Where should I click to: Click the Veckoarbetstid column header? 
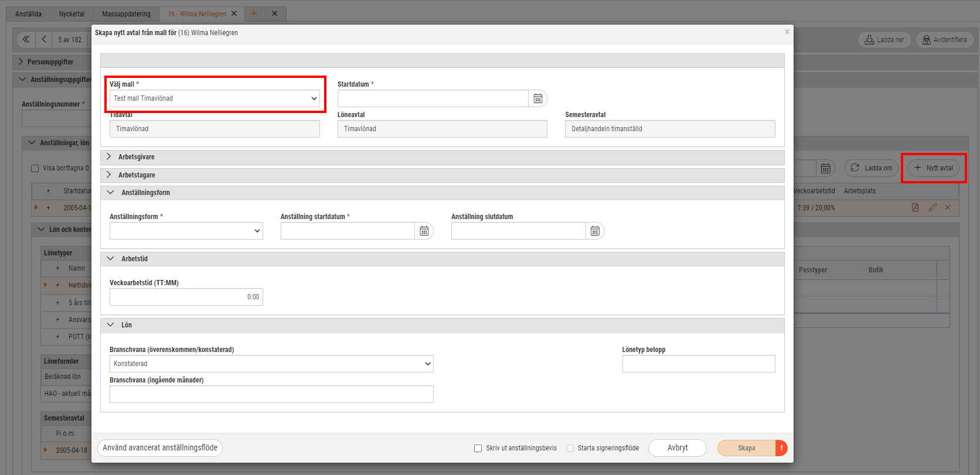tap(814, 191)
